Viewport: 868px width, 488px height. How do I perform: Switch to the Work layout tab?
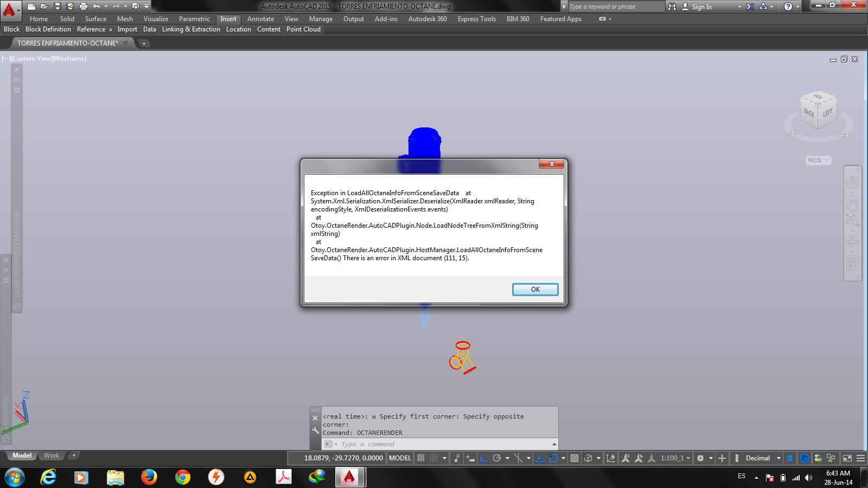click(x=52, y=455)
